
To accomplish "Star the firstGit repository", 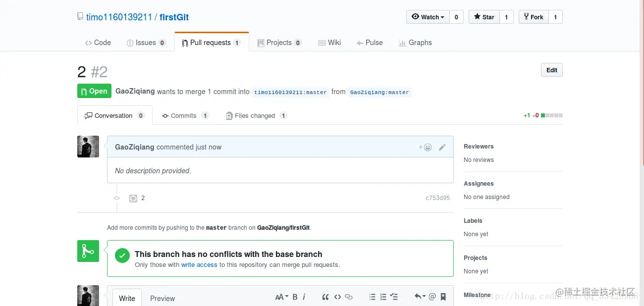I will click(x=484, y=17).
